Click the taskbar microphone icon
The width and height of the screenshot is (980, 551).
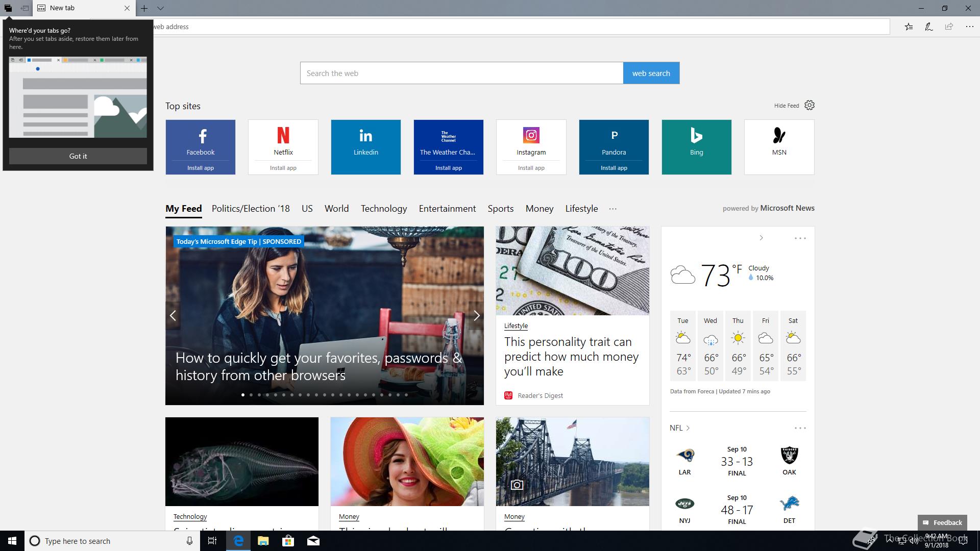(189, 541)
